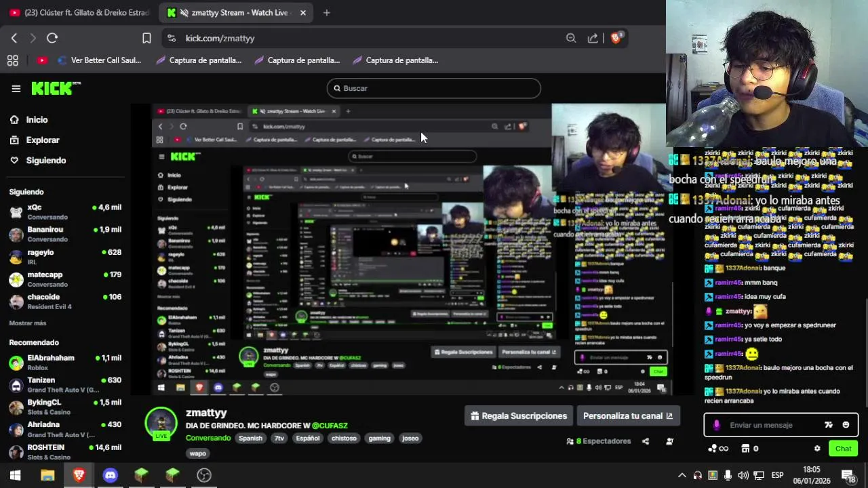
Task: Switch input language using ESP indicator
Action: pos(777,475)
